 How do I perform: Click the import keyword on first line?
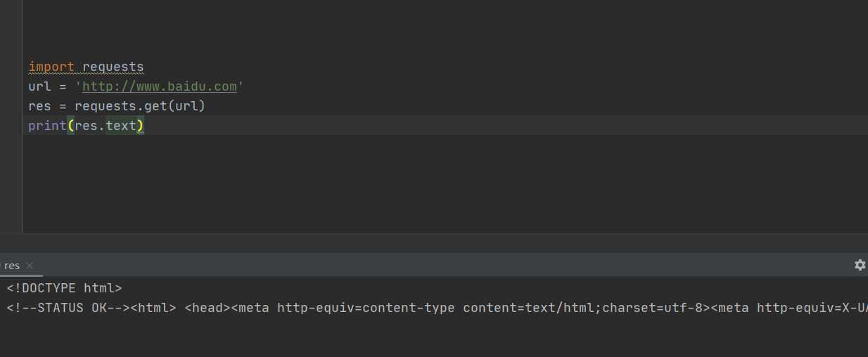(51, 67)
